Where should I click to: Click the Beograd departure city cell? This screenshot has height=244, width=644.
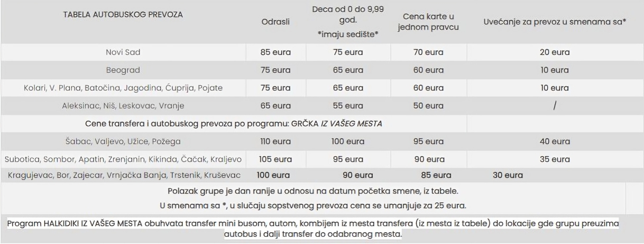point(123,70)
